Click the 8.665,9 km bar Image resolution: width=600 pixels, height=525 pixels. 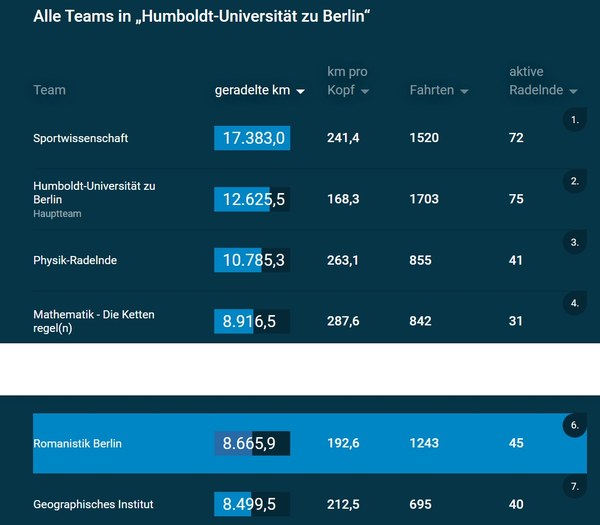tap(252, 443)
